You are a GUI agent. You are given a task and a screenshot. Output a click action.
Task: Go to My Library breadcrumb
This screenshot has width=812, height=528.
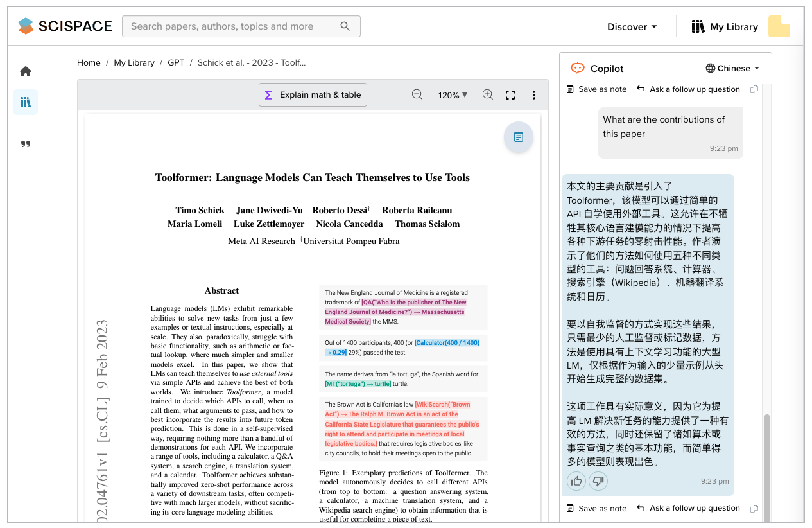coord(134,62)
